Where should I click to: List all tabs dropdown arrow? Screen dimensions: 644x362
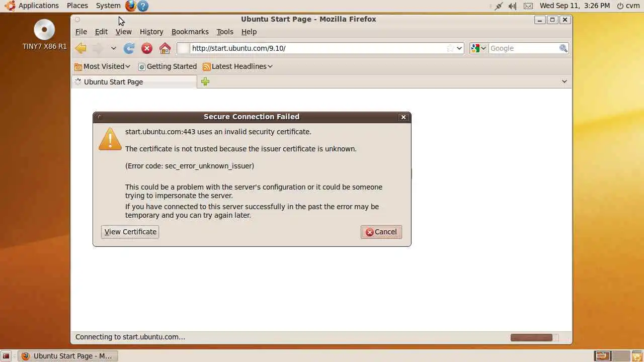point(564,81)
